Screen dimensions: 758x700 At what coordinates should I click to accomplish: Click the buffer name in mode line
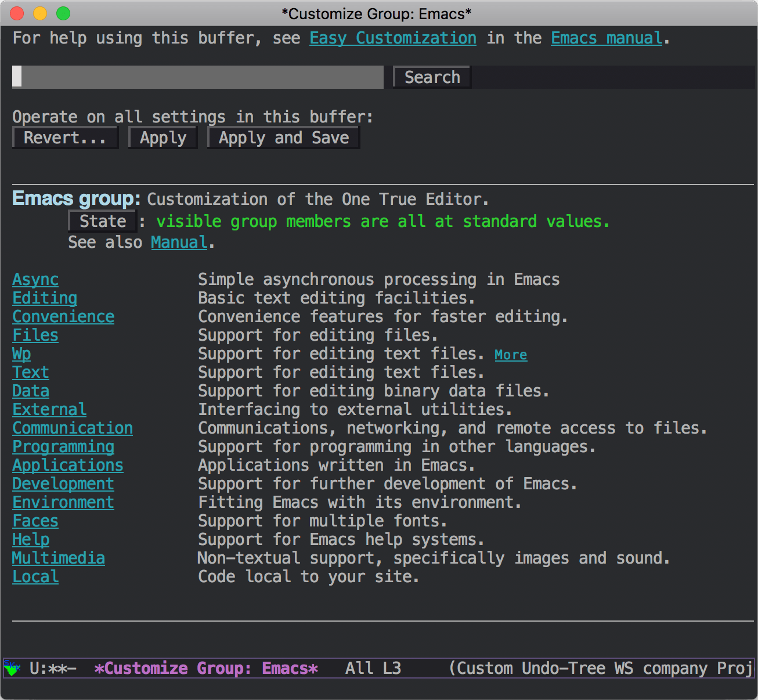pyautogui.click(x=206, y=669)
